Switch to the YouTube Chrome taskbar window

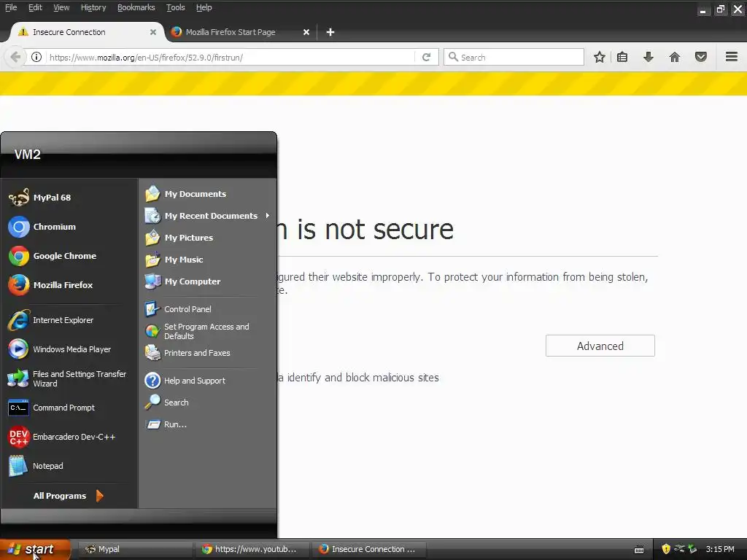coord(252,549)
